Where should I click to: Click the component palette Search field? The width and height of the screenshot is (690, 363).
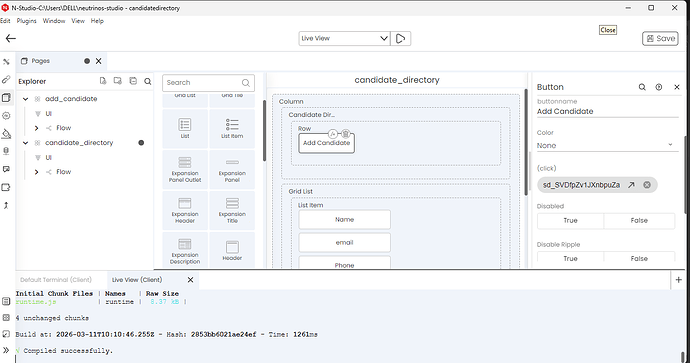pos(208,83)
